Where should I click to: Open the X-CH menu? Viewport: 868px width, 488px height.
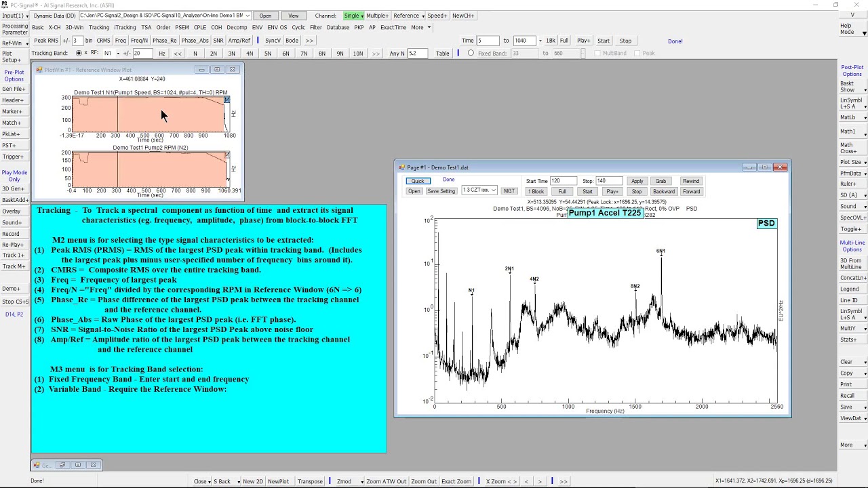(x=54, y=28)
